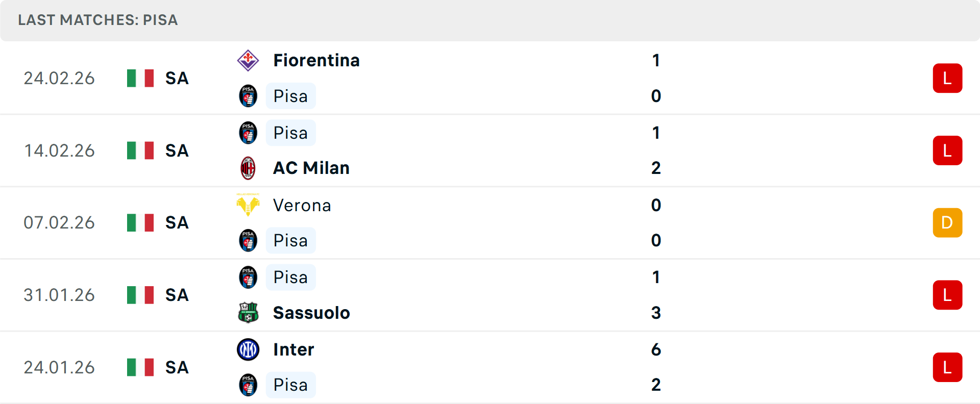Viewport: 980px width, 404px height.
Task: Select the Verona team name
Action: [x=302, y=205]
